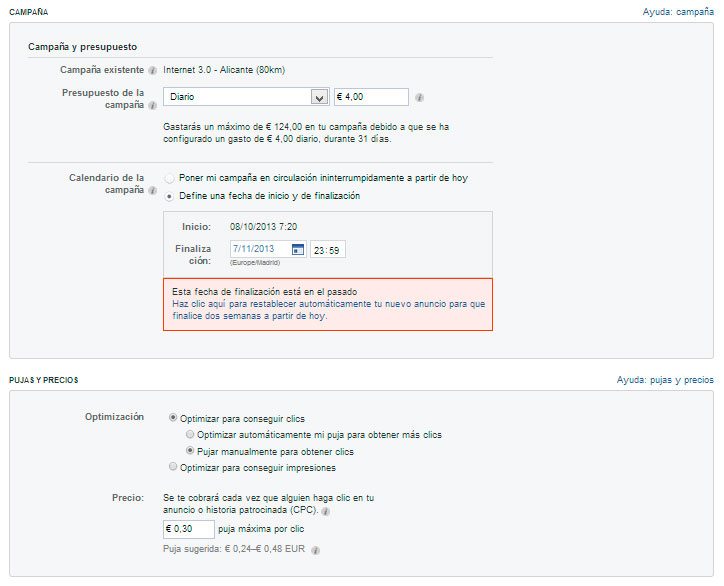The height and width of the screenshot is (586, 724).
Task: Select Define una fecha de inicio y finalización
Action: 170,196
